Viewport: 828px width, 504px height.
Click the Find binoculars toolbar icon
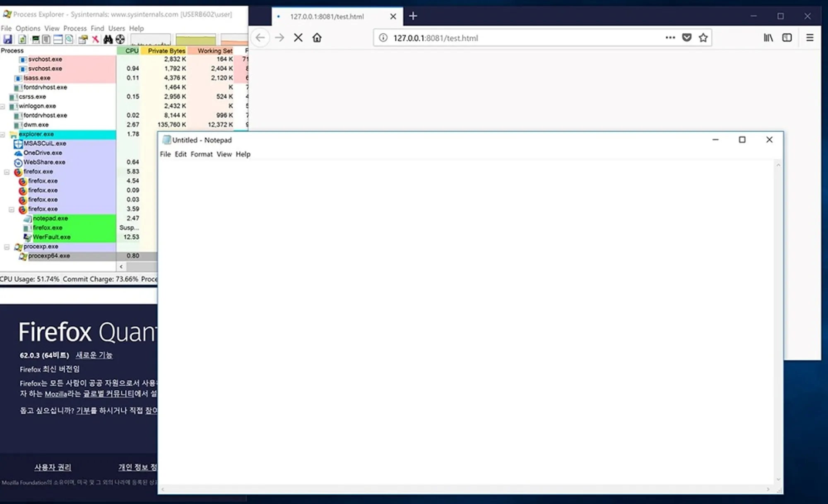[x=108, y=39]
